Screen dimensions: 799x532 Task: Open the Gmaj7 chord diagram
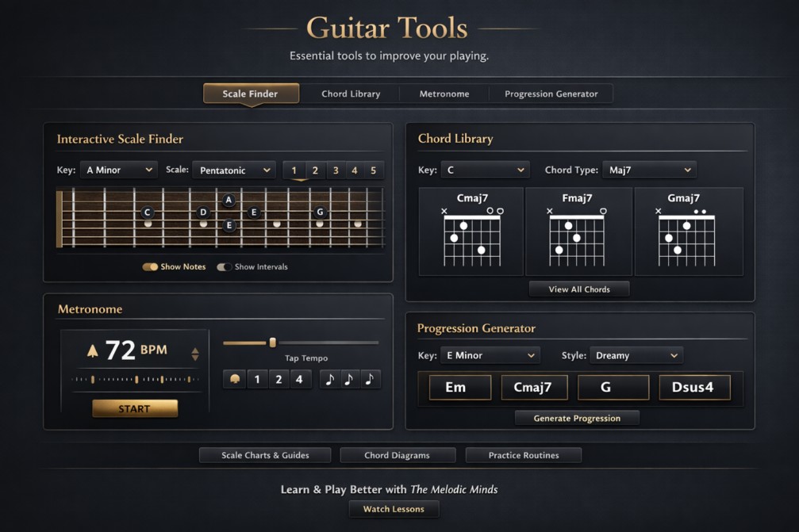(689, 232)
